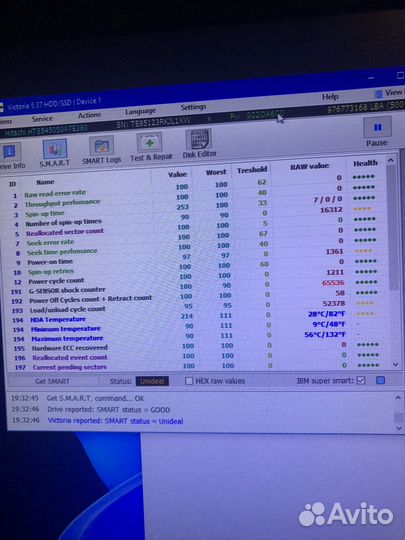The image size is (405, 540).
Task: Open the Help menu
Action: pyautogui.click(x=330, y=97)
